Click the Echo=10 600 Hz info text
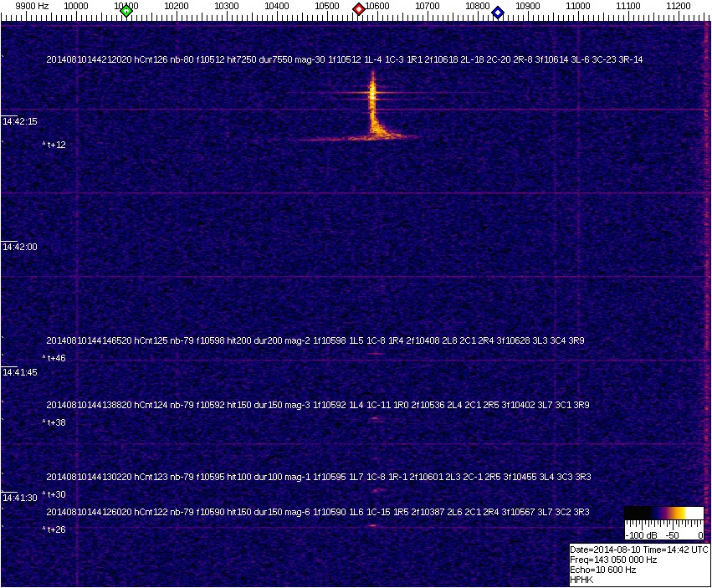Viewport: 712px width, 588px height. click(x=602, y=570)
